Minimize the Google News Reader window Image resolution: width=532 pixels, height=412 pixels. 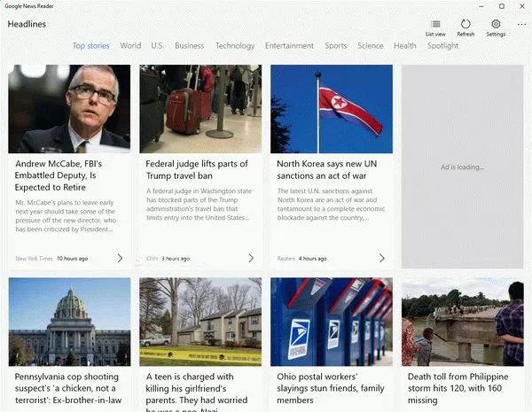(481, 6)
